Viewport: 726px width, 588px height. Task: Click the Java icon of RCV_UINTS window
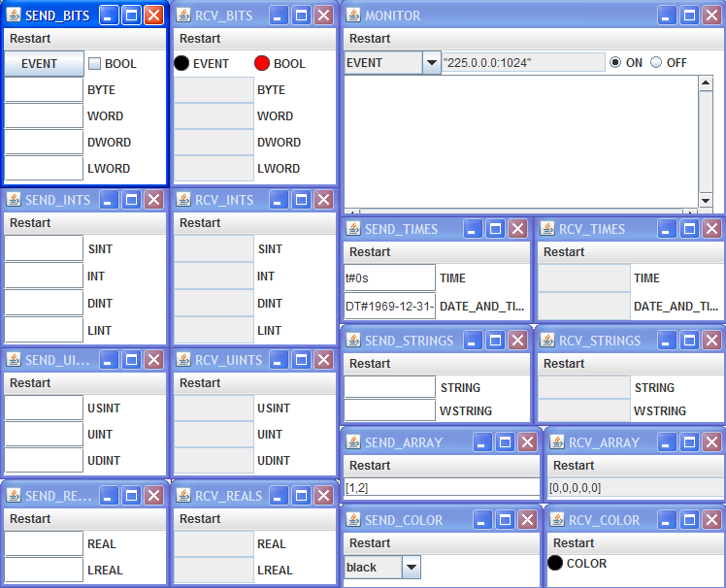[183, 360]
